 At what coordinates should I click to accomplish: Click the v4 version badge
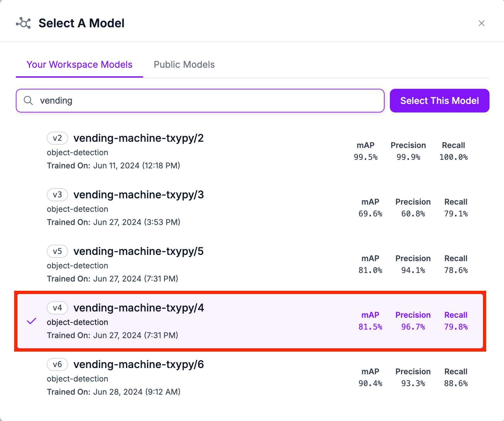57,308
